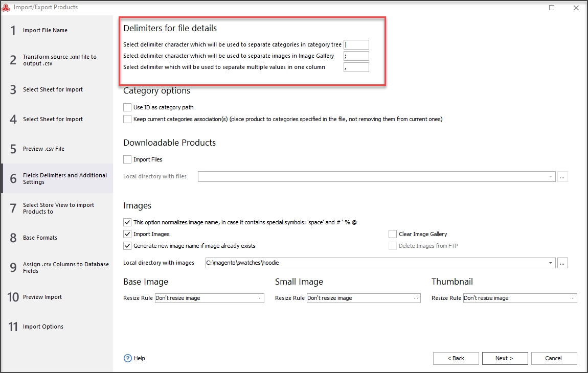
Task: Toggle the Import Images checkbox
Action: [x=127, y=234]
